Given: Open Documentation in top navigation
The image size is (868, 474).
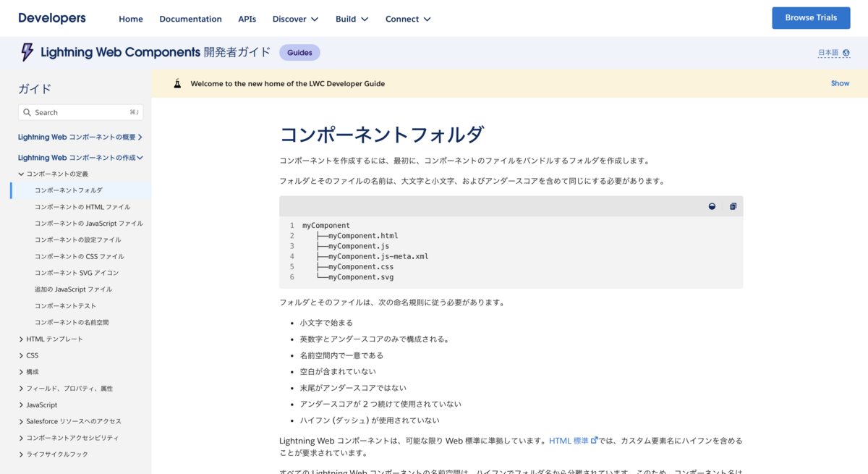Looking at the screenshot, I should [x=190, y=19].
